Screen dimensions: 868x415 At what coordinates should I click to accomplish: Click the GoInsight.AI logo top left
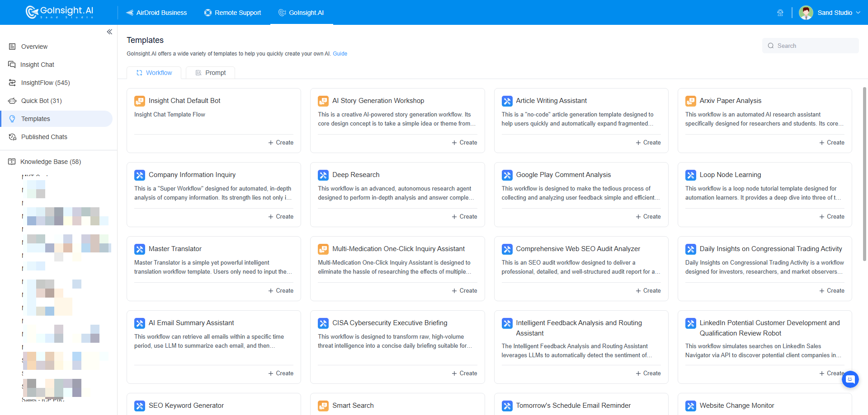pyautogui.click(x=59, y=12)
